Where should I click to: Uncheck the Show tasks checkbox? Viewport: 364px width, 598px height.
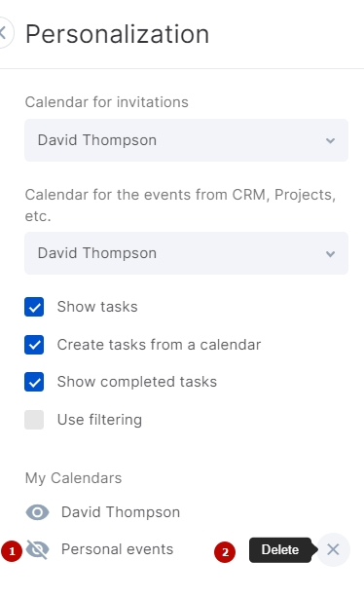tap(34, 307)
